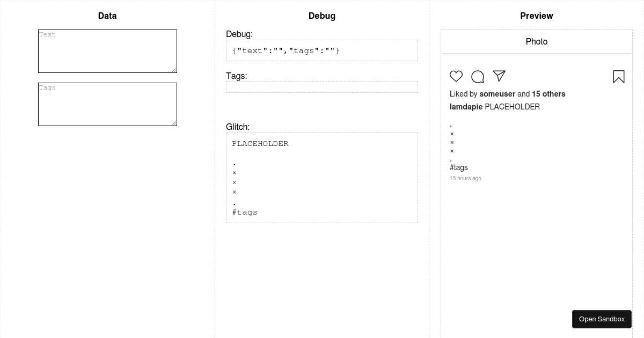Image resolution: width=644 pixels, height=338 pixels.
Task: Save the post with the bookmark icon
Action: coord(619,77)
